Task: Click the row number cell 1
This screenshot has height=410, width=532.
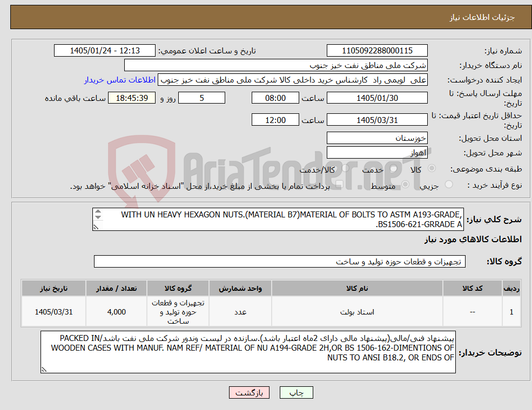Action: (x=511, y=312)
